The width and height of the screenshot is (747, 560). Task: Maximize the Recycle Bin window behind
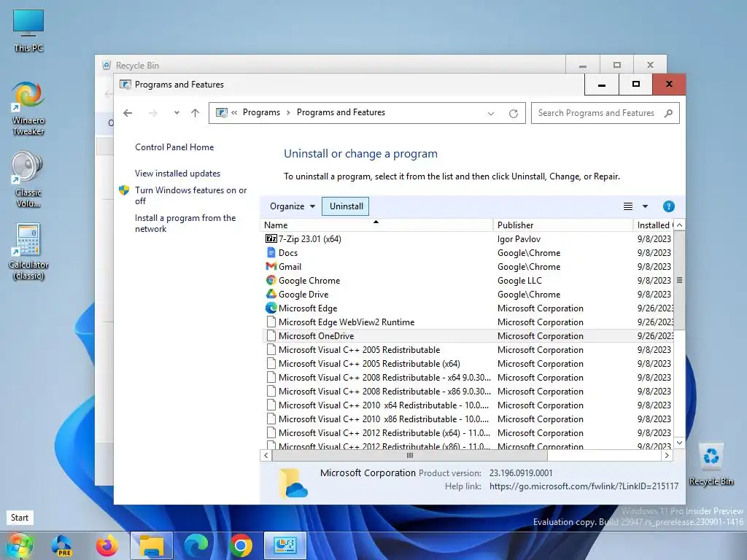616,65
